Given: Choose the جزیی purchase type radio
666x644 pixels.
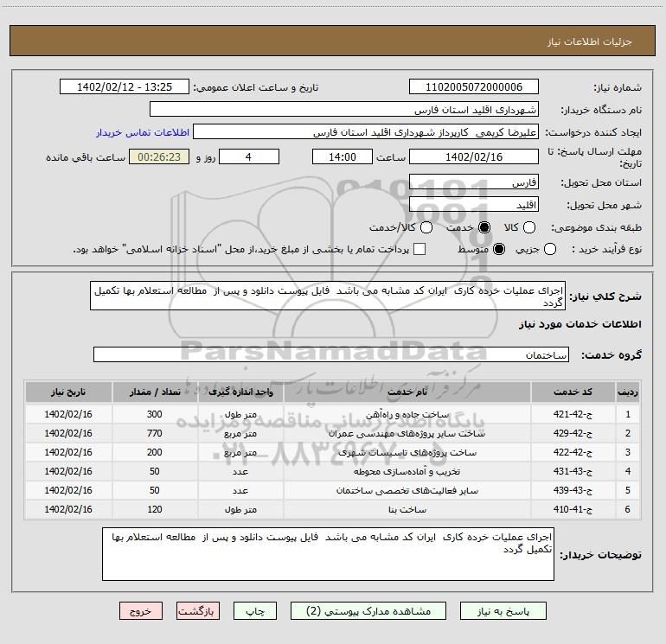Looking at the screenshot, I should (549, 249).
